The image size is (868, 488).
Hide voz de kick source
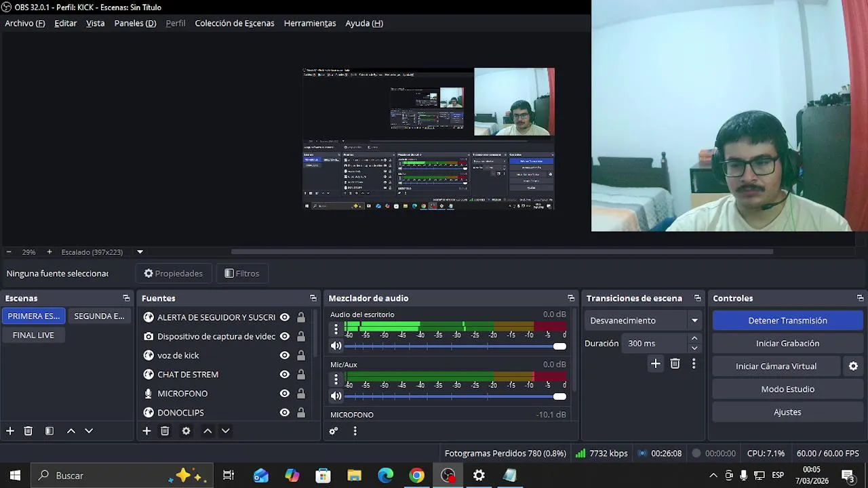click(x=285, y=355)
